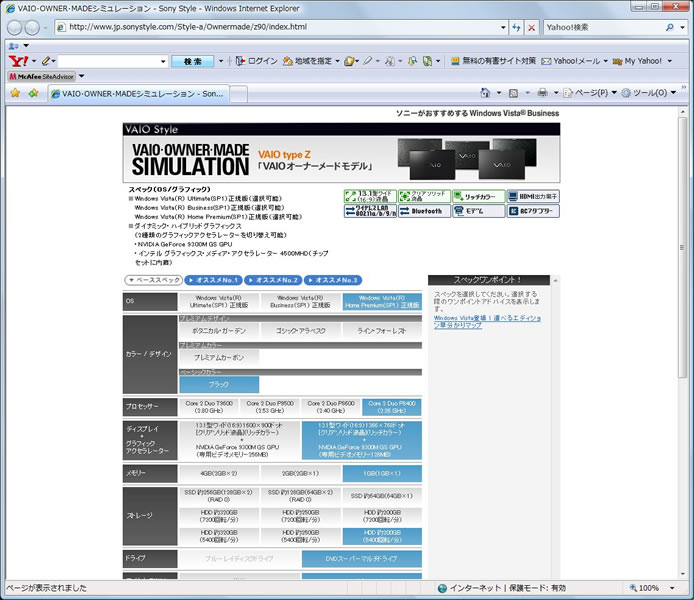Open the Yahoo toolbar search box dropdown
The image size is (694, 600).
[x=163, y=61]
